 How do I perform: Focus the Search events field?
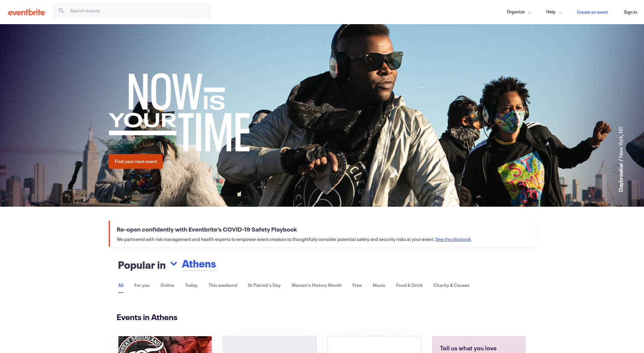click(132, 11)
